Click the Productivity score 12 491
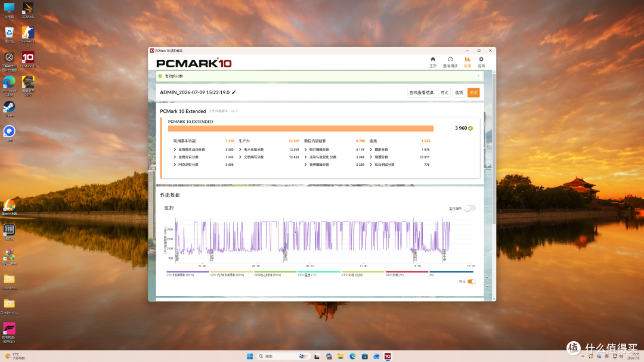 [293, 141]
